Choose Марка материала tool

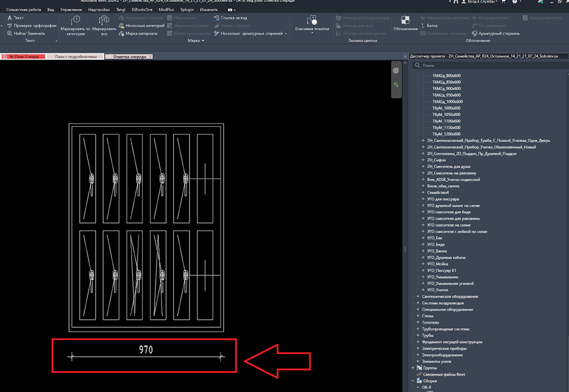coord(138,33)
